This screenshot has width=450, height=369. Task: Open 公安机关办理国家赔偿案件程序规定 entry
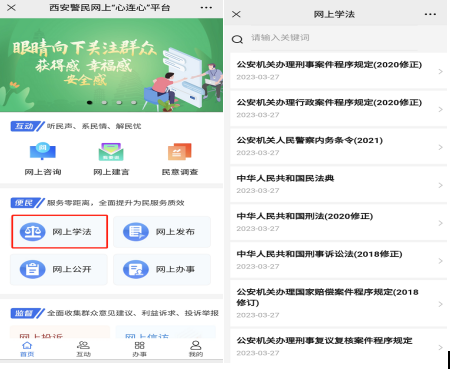[338, 303]
